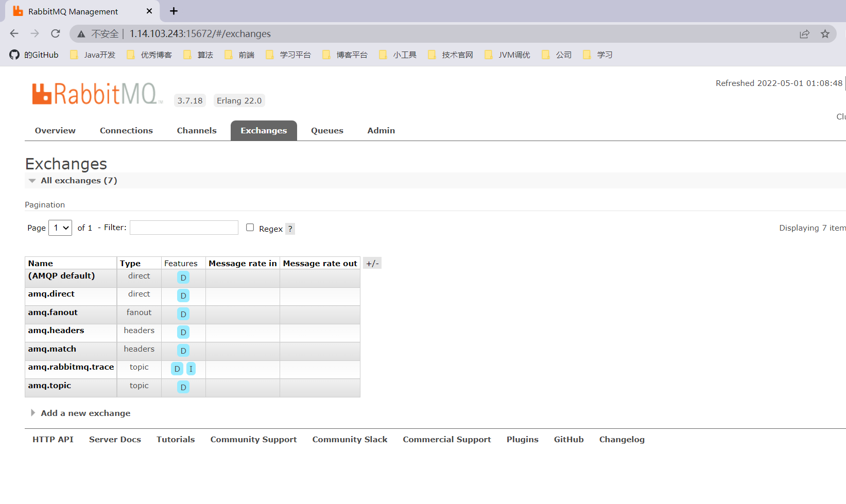Screen dimensions: 846x504
Task: Open the 优秀博客 bookmark folder
Action: (149, 55)
